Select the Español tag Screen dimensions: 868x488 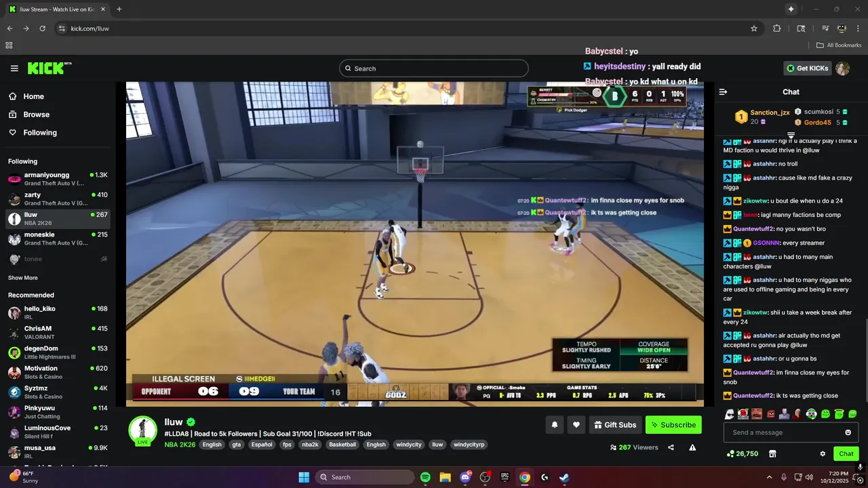point(262,445)
